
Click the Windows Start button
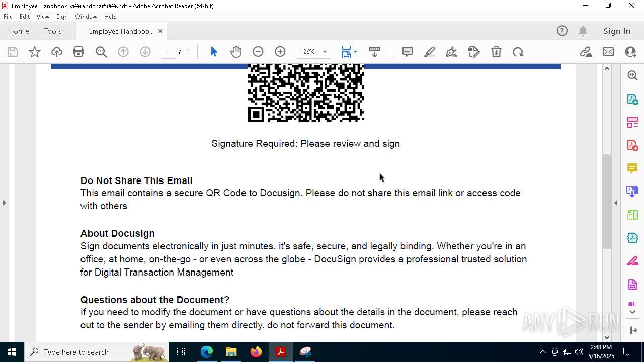pos(12,352)
